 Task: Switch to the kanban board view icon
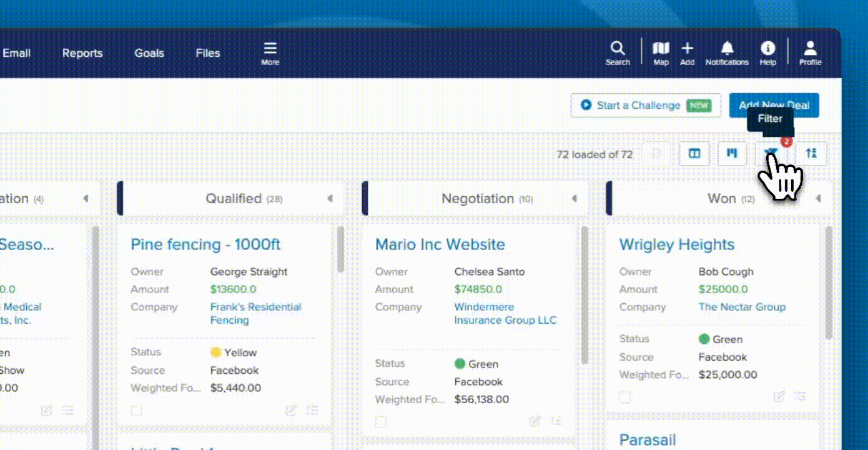click(732, 153)
